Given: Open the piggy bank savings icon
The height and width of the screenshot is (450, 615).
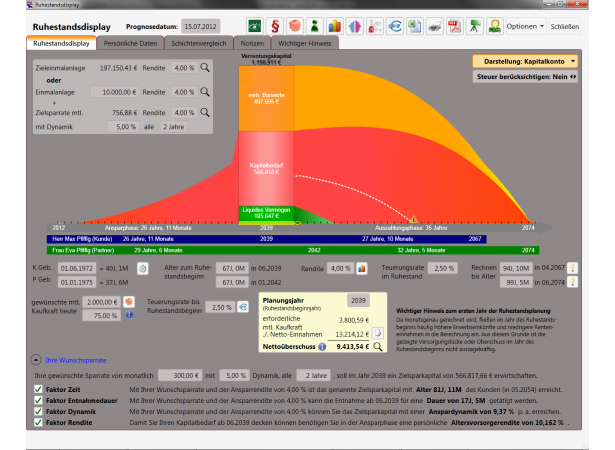Looking at the screenshot, I should [295, 26].
